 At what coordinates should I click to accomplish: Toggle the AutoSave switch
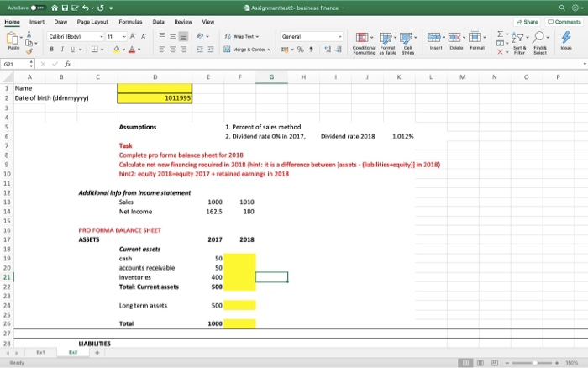pos(38,8)
